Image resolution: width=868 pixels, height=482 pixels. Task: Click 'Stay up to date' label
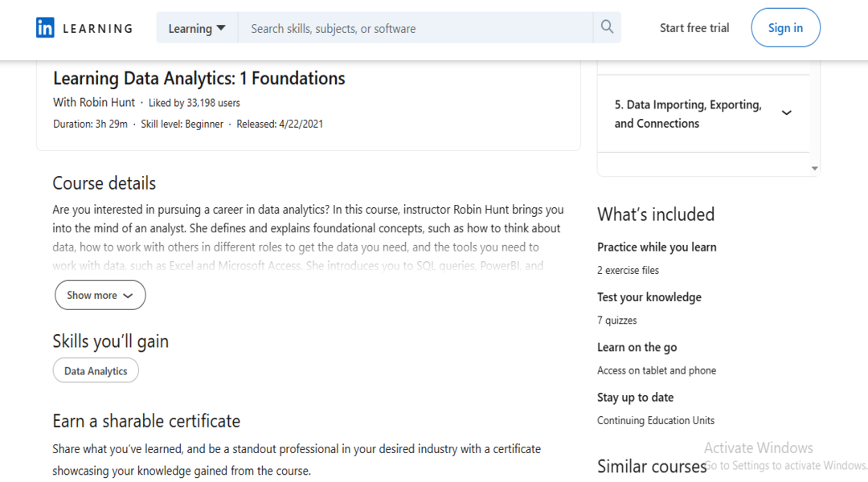(x=635, y=398)
